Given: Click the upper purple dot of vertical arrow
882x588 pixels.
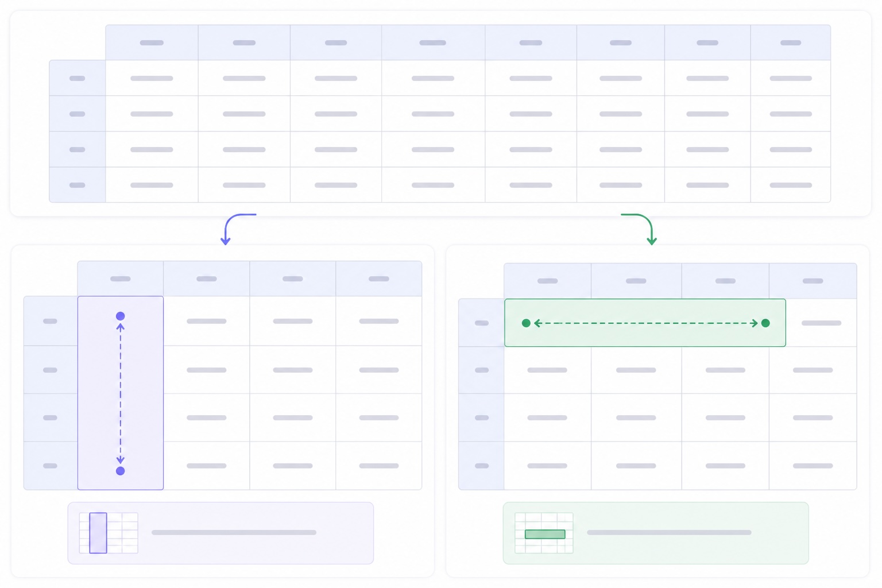Looking at the screenshot, I should point(121,316).
